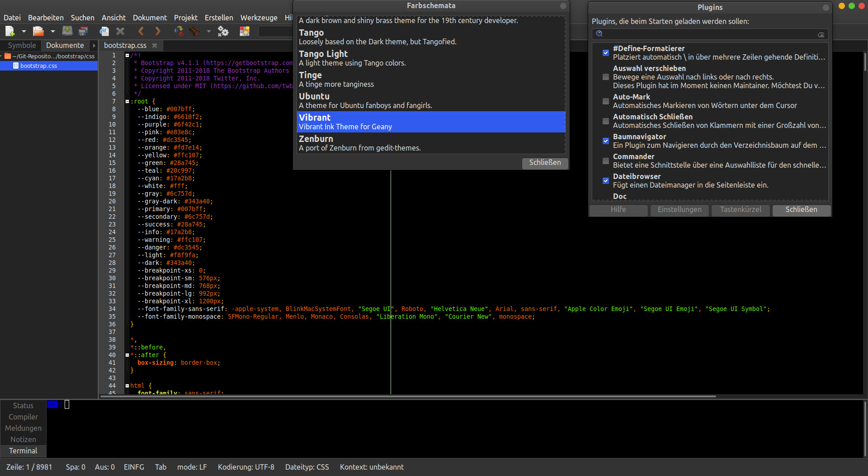Click Schließen in the Farbschemata dialog
Screen dimensions: 868x476
545,163
